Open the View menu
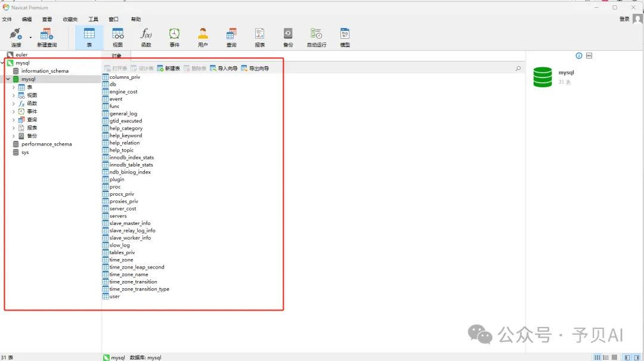644x361 pixels. pyautogui.click(x=47, y=19)
